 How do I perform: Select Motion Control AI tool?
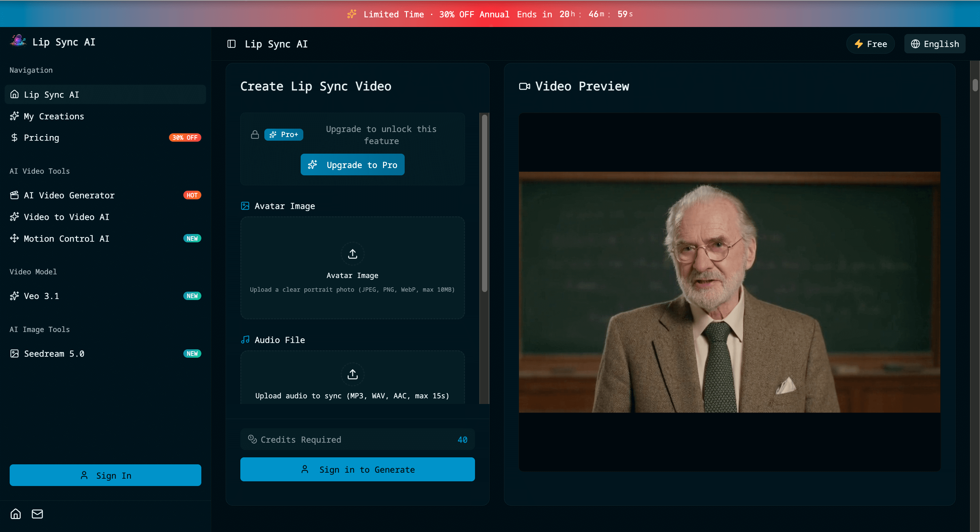click(66, 239)
